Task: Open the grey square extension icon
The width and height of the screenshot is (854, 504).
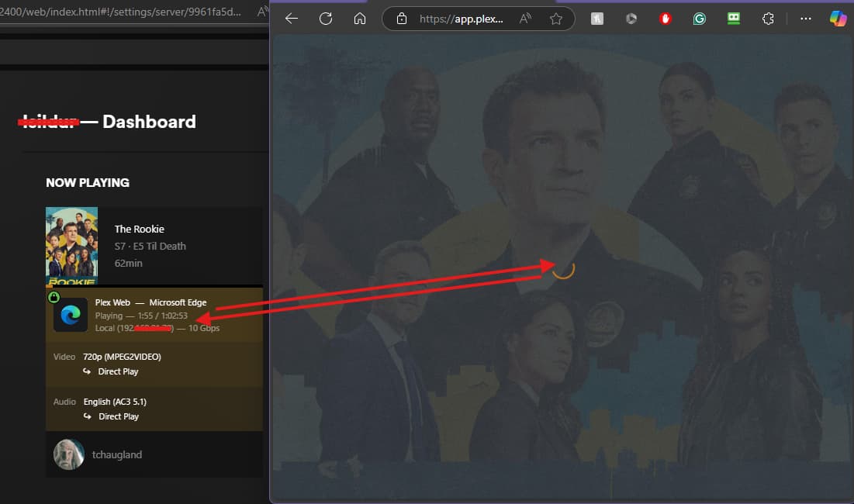Action: [597, 19]
